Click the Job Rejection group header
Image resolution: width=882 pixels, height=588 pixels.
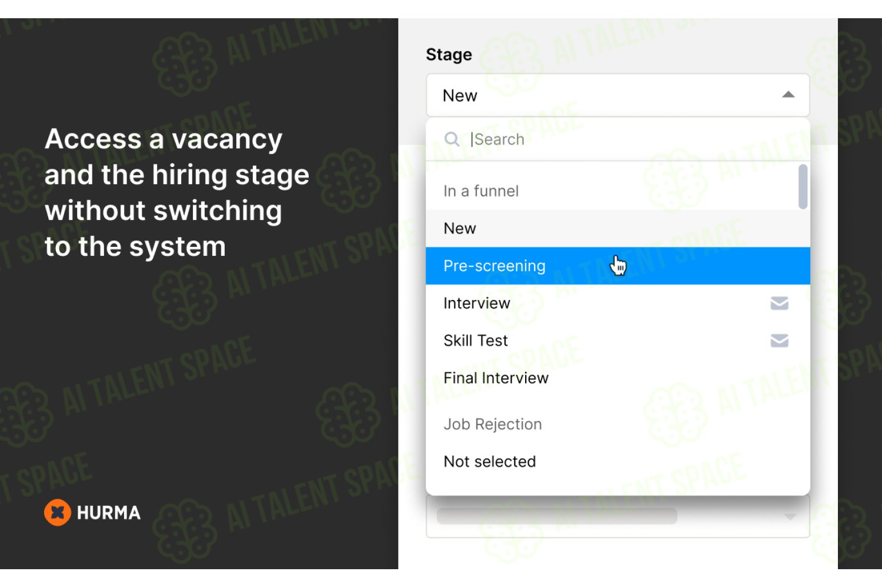click(x=493, y=424)
